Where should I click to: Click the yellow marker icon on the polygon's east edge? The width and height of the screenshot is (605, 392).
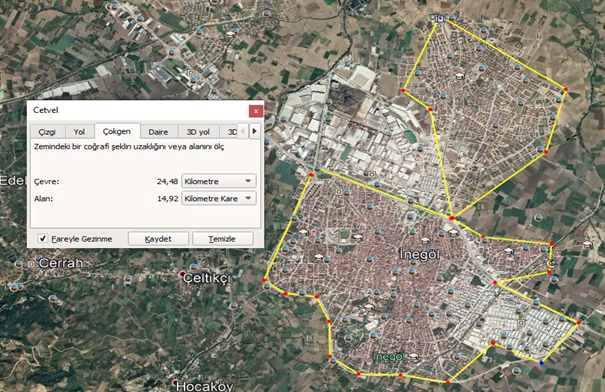(552, 263)
